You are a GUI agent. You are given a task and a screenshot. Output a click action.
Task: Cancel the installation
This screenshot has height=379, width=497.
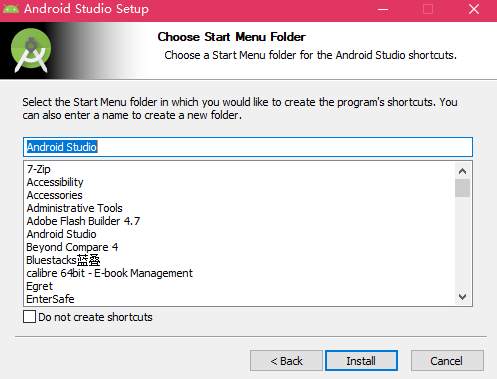(447, 360)
